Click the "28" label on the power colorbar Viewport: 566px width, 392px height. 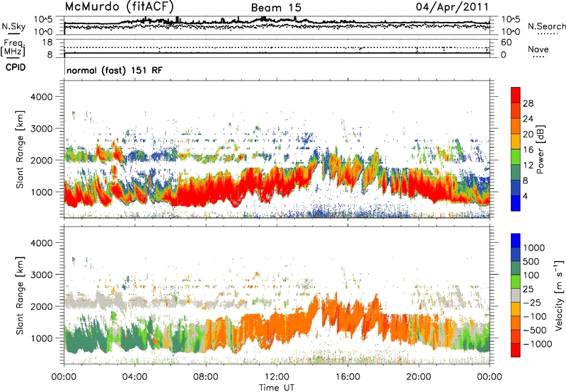[x=528, y=103]
